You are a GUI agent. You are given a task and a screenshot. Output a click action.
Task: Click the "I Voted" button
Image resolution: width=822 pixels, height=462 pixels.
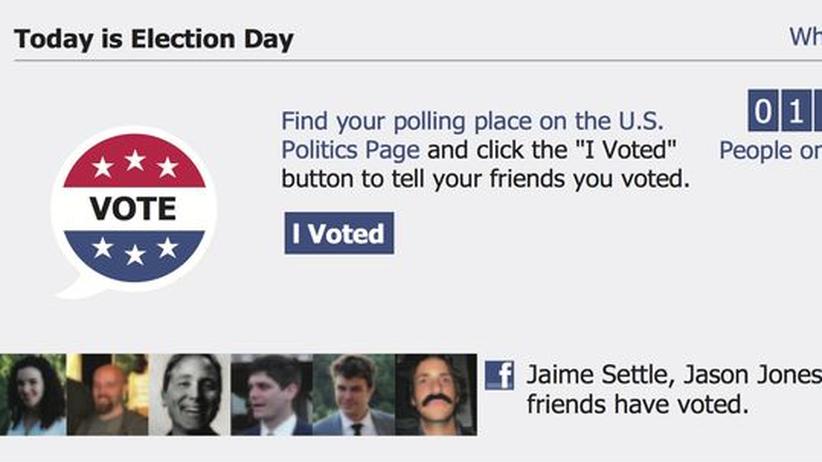[x=339, y=233]
